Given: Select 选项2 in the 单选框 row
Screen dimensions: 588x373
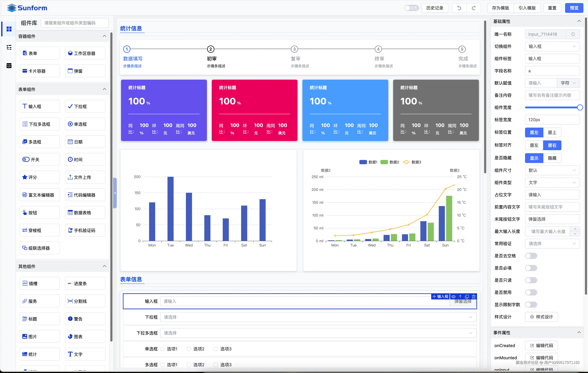Looking at the screenshot, I should tap(188, 349).
